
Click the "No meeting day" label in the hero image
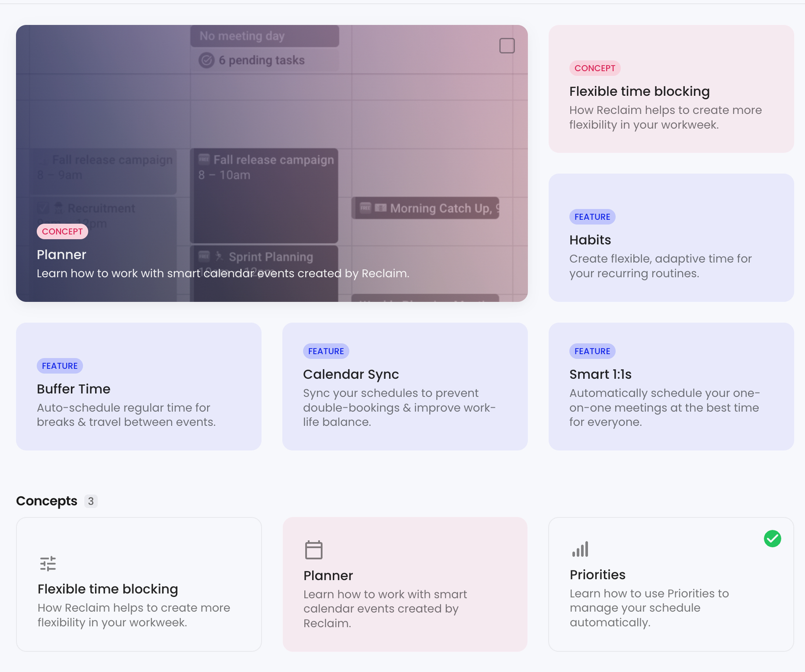pyautogui.click(x=242, y=36)
